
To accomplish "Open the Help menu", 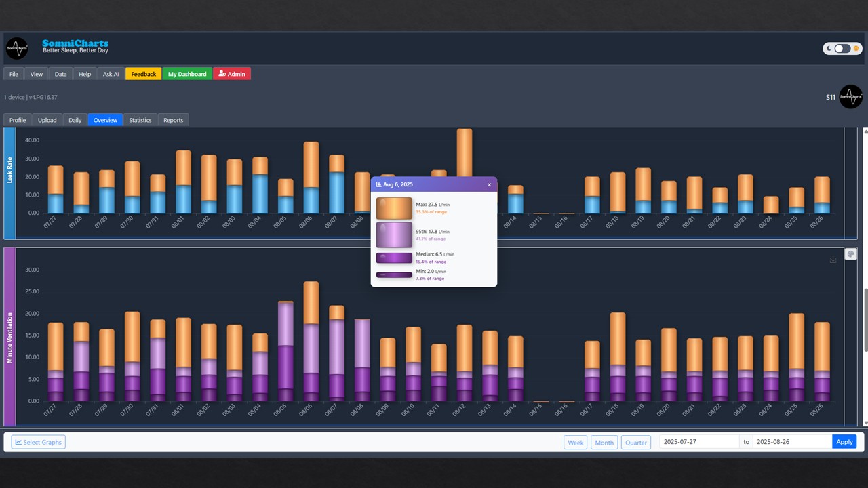I will click(85, 74).
